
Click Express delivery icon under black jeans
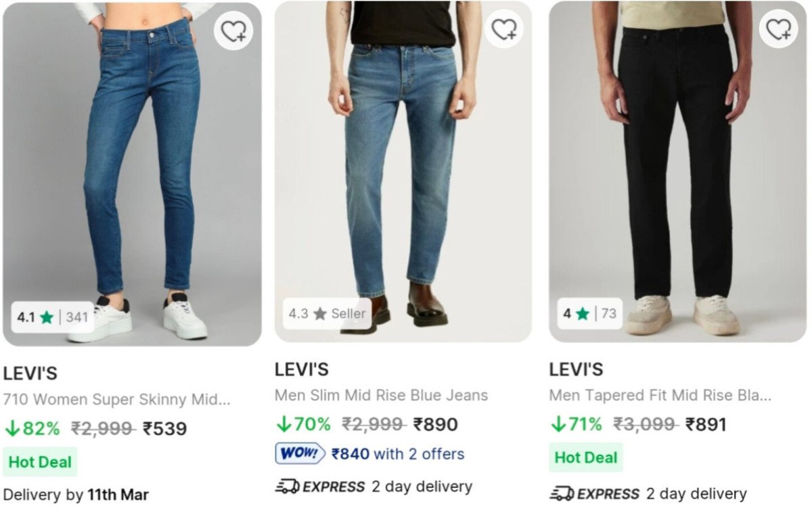(562, 494)
